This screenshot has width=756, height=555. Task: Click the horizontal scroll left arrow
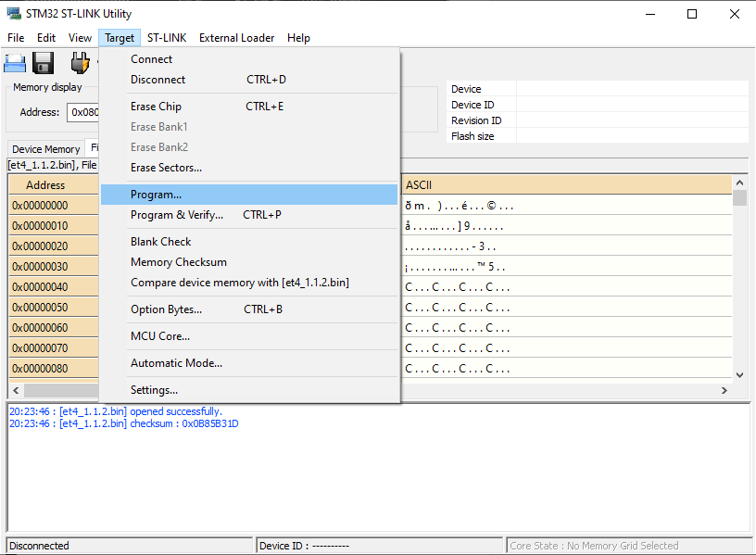[16, 390]
